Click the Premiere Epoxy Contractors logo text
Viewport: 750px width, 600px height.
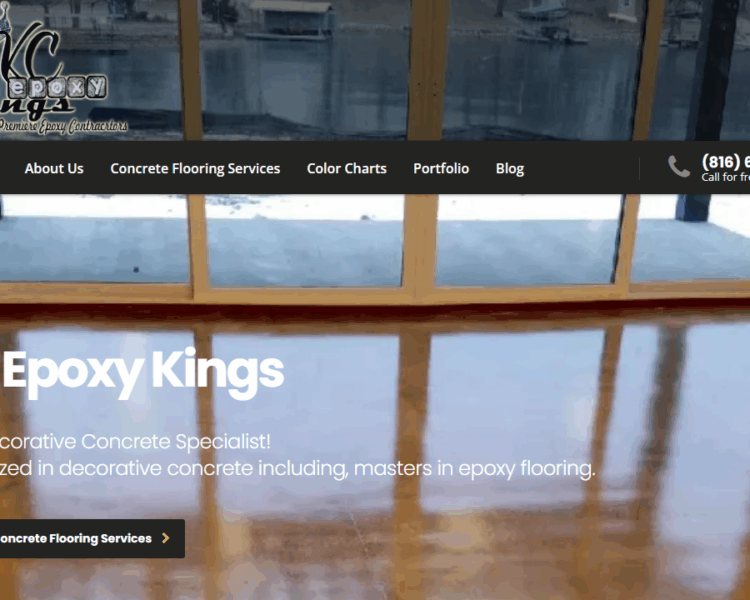[64, 126]
